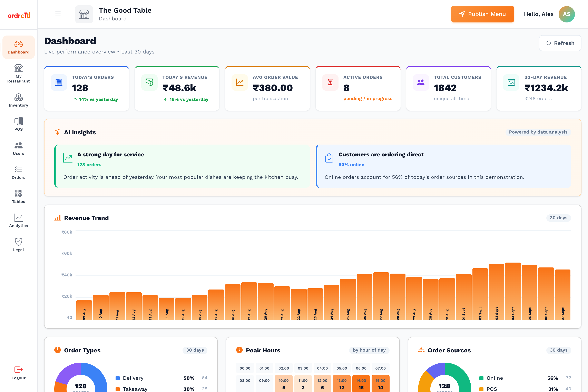Screen dimensions: 588x392
Task: Click the Powered by data analysis badge
Action: tap(538, 132)
